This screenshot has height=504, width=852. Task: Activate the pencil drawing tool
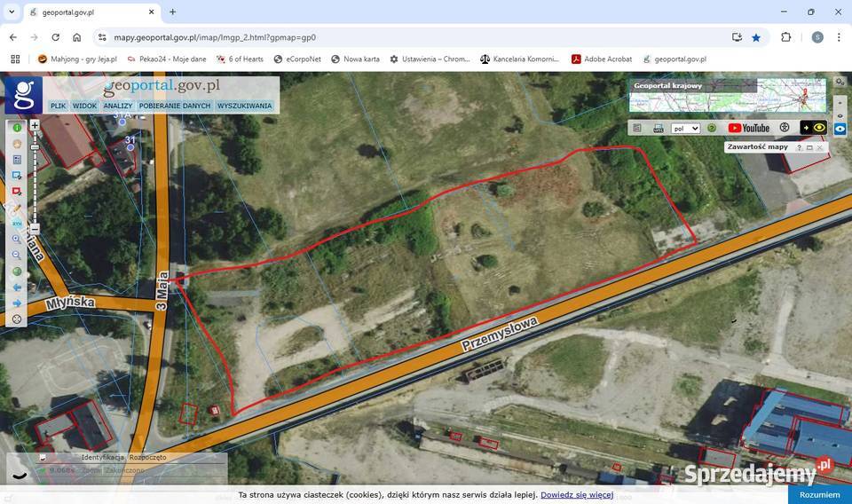click(17, 208)
